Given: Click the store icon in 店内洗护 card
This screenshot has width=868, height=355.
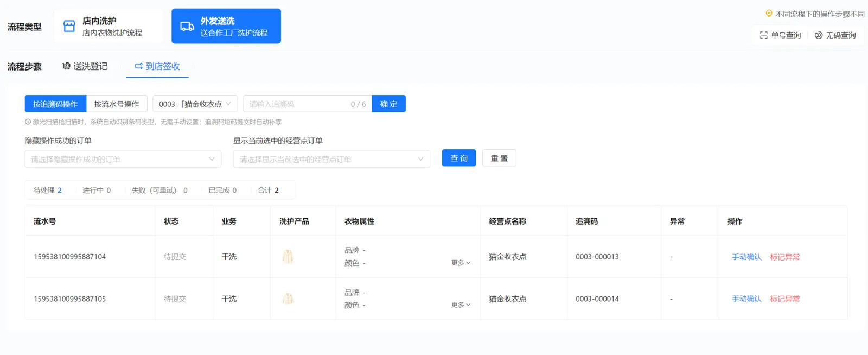Looking at the screenshot, I should [x=69, y=26].
